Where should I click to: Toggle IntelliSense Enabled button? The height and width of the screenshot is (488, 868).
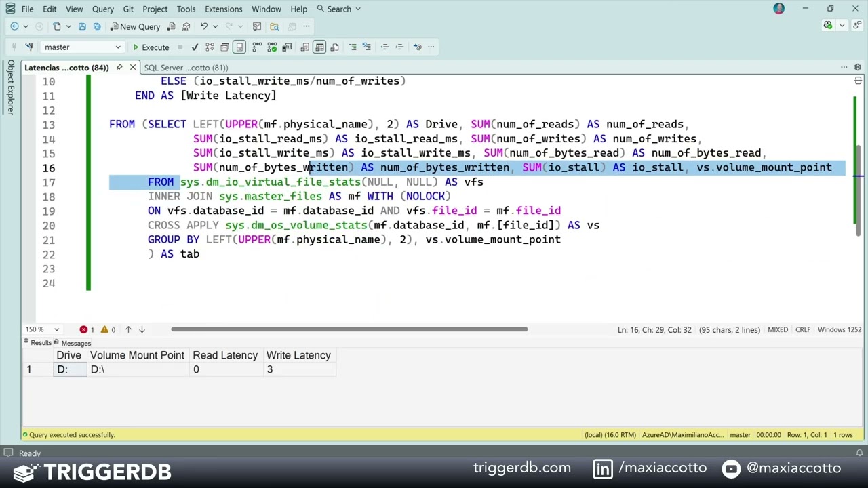[239, 47]
